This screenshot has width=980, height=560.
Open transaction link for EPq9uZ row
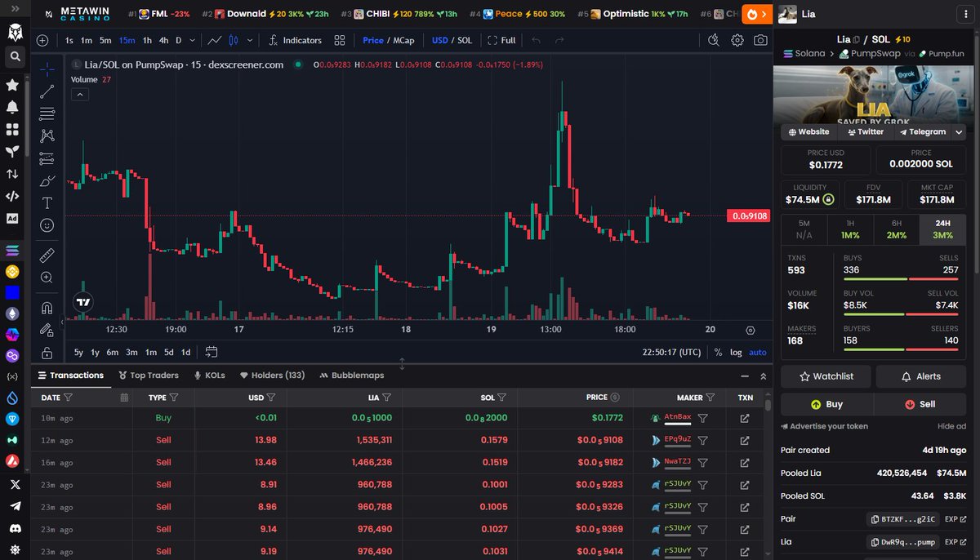click(x=745, y=440)
